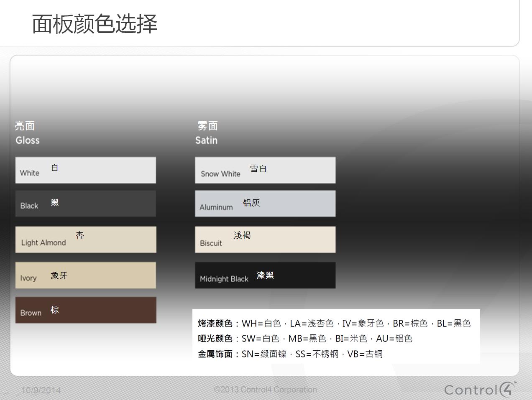The width and height of the screenshot is (532, 400).
Task: Select the Black gloss color swatch
Action: coord(86,204)
